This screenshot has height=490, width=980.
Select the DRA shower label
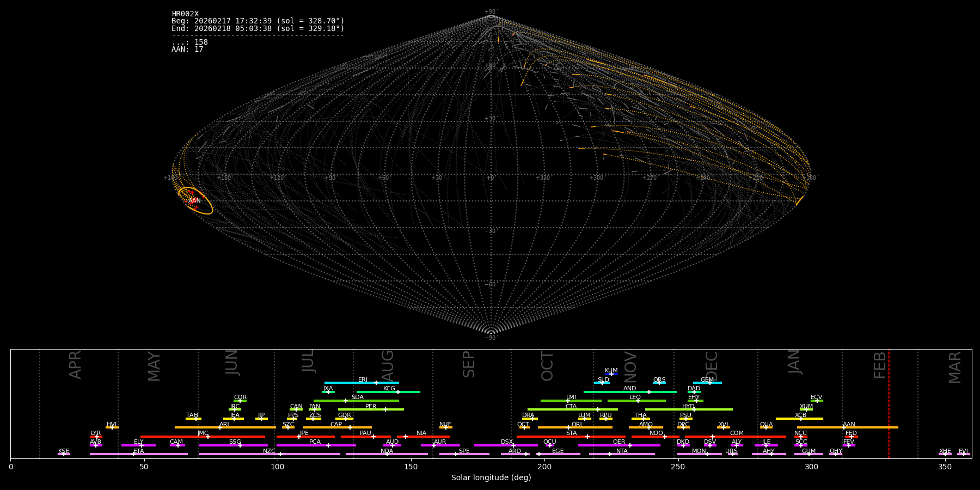pos(528,415)
